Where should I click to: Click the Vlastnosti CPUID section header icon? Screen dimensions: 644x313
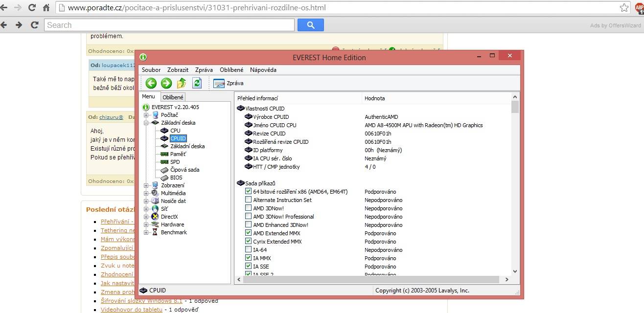coord(241,109)
